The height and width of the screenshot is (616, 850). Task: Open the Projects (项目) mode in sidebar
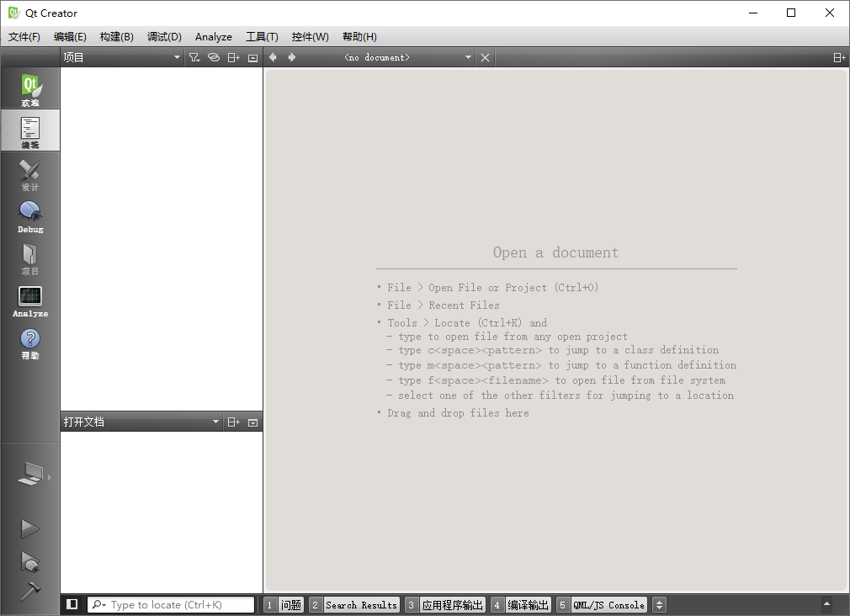[x=30, y=258]
